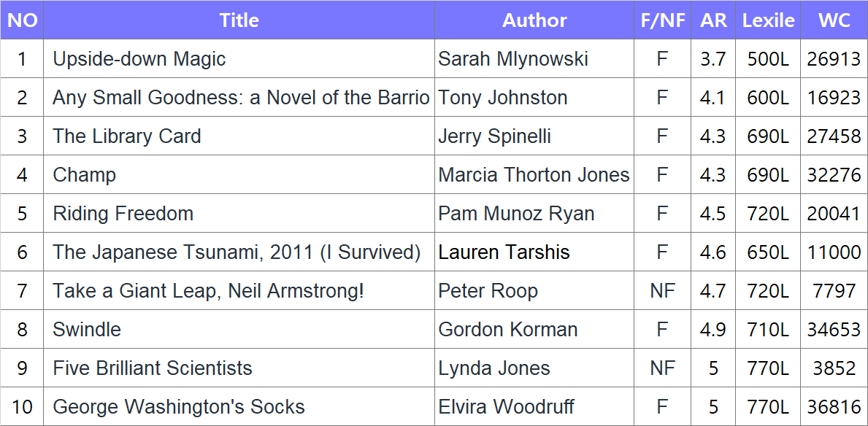The width and height of the screenshot is (868, 426).
Task: Select the Five Brilliant Scientists title
Action: pyautogui.click(x=153, y=368)
